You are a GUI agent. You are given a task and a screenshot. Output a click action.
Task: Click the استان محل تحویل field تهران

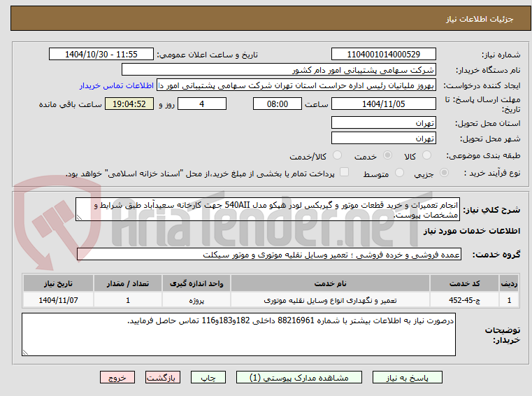tap(383, 122)
